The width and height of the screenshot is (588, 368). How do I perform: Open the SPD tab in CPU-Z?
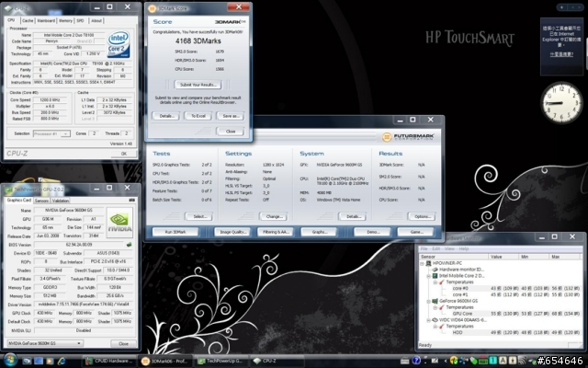pyautogui.click(x=80, y=20)
